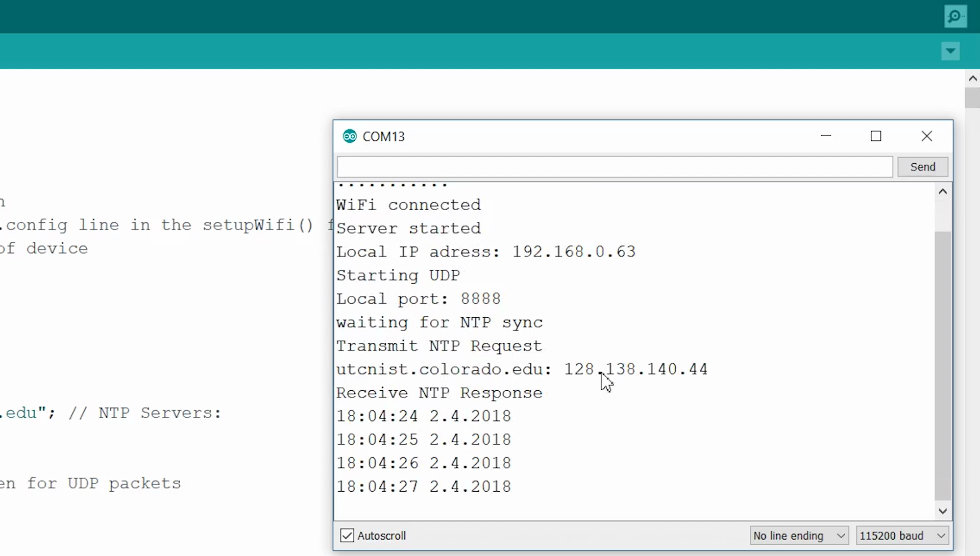Screen dimensions: 980x556
Task: Open the 115200 baud dropdown
Action: point(902,536)
